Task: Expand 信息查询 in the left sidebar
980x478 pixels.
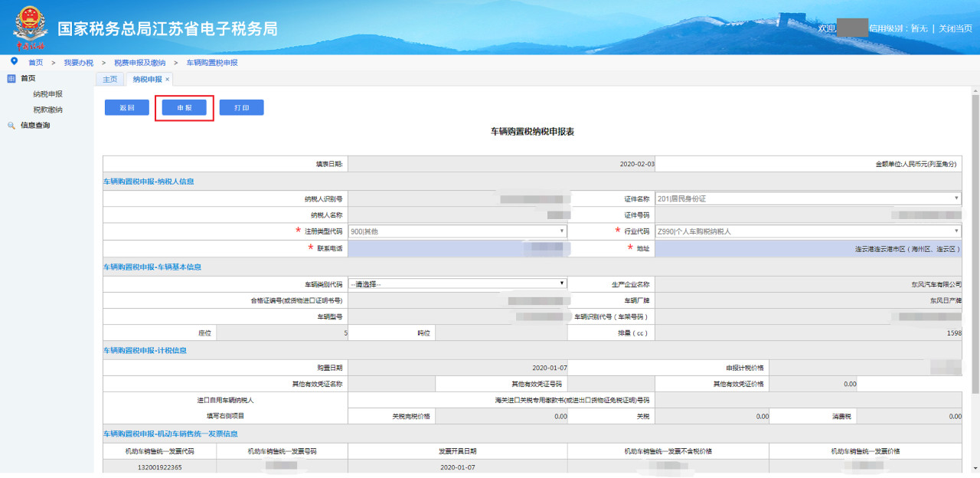Action: point(35,126)
